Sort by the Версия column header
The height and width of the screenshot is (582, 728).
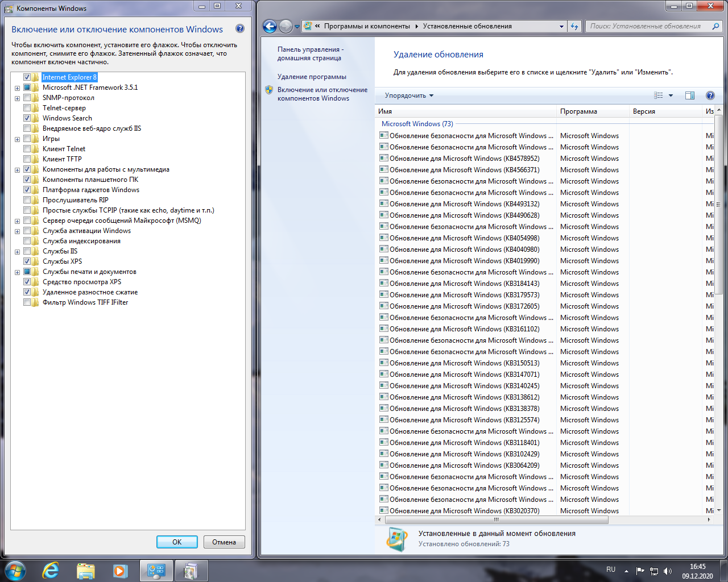666,111
